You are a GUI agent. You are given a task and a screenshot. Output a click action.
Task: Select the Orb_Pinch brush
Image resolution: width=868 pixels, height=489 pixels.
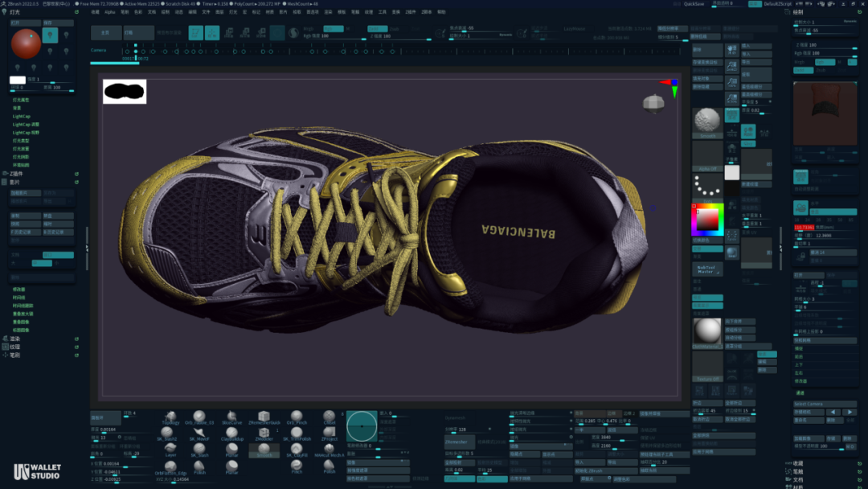point(297,417)
